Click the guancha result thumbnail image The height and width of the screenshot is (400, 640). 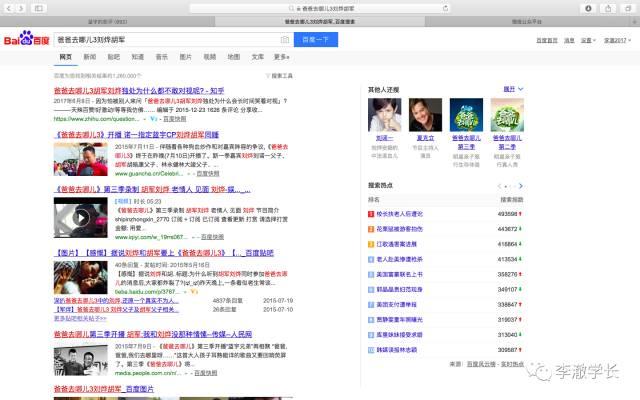81,159
